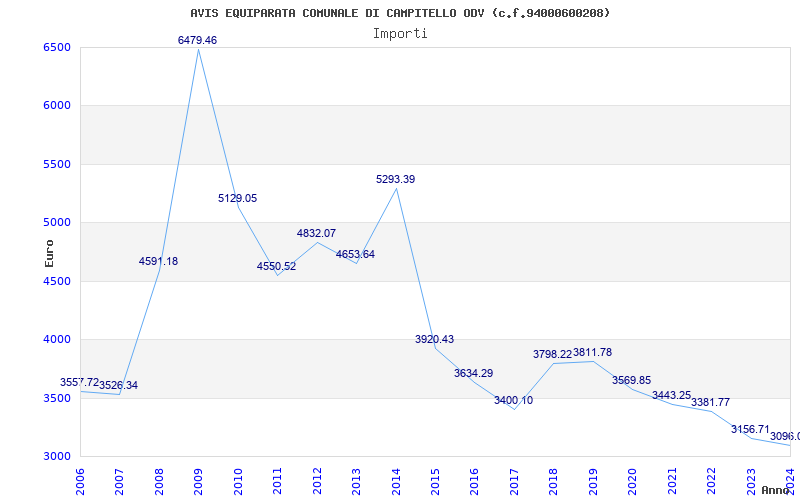Viewport: 800px width, 500px height.
Task: Click the 2010 x-axis year label
Action: click(x=238, y=482)
